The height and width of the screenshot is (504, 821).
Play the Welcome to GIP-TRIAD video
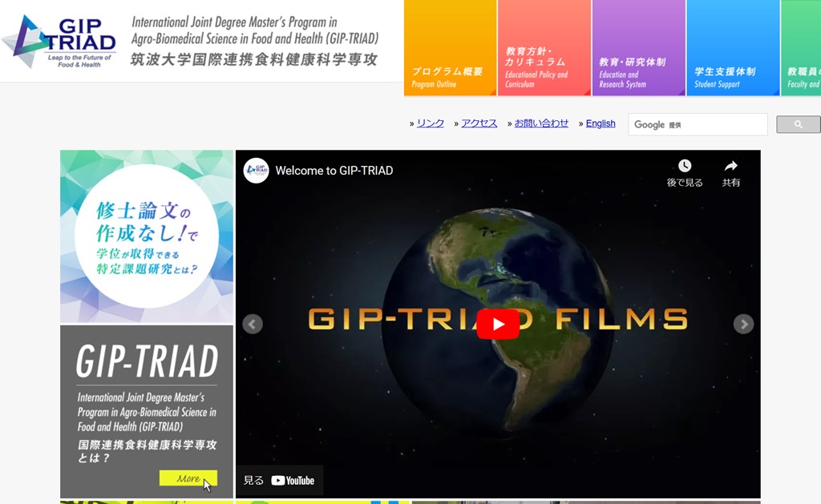(x=498, y=324)
